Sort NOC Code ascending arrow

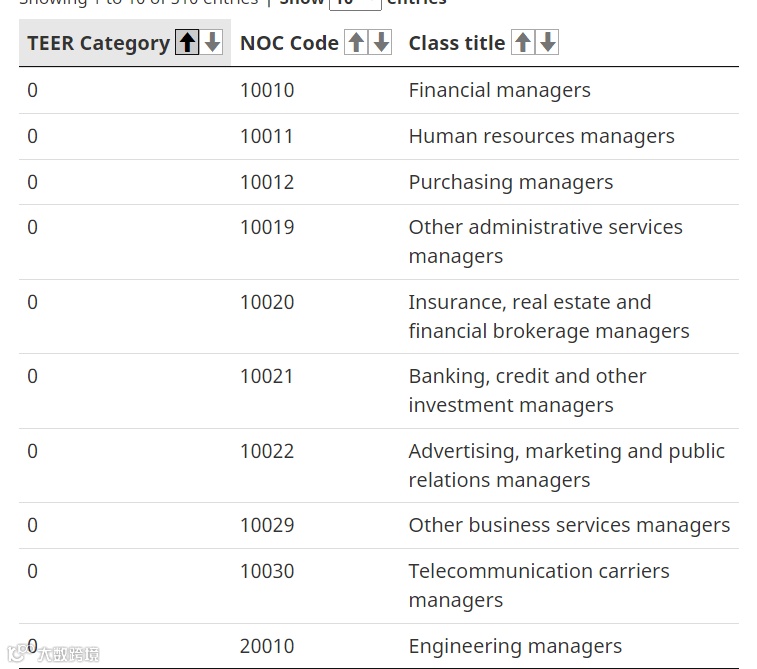coord(356,42)
